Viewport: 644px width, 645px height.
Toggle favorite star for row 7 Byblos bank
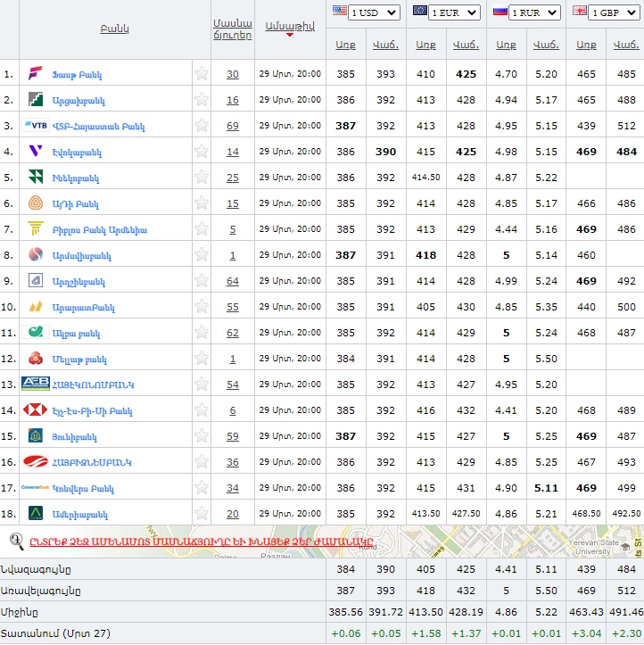(202, 228)
